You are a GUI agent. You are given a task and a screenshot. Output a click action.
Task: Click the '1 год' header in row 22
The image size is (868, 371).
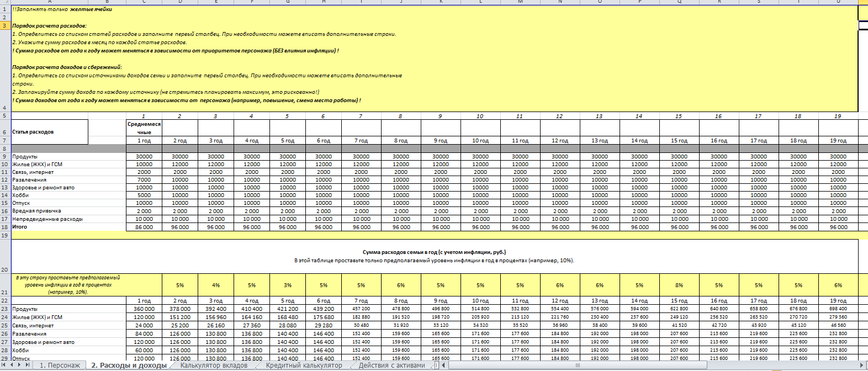coord(144,301)
